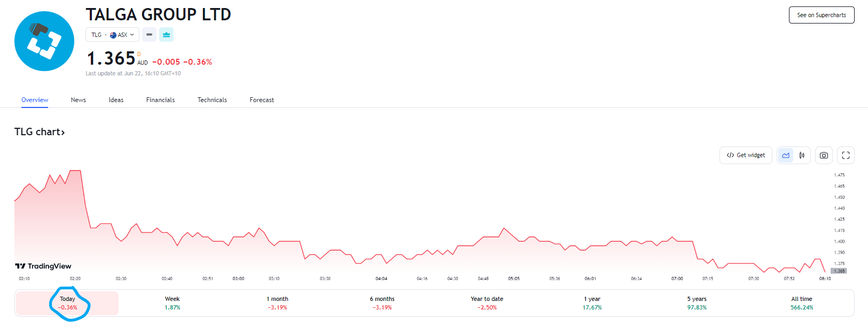Click the gray dash icon beside ticker
This screenshot has height=333, width=868.
(150, 35)
